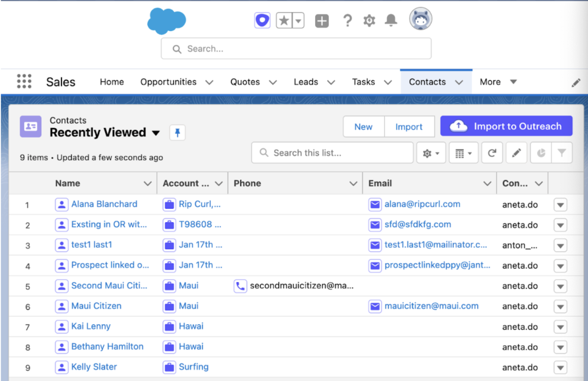Click the Search this list field
Screen dimensions: 588x381
pyautogui.click(x=332, y=153)
